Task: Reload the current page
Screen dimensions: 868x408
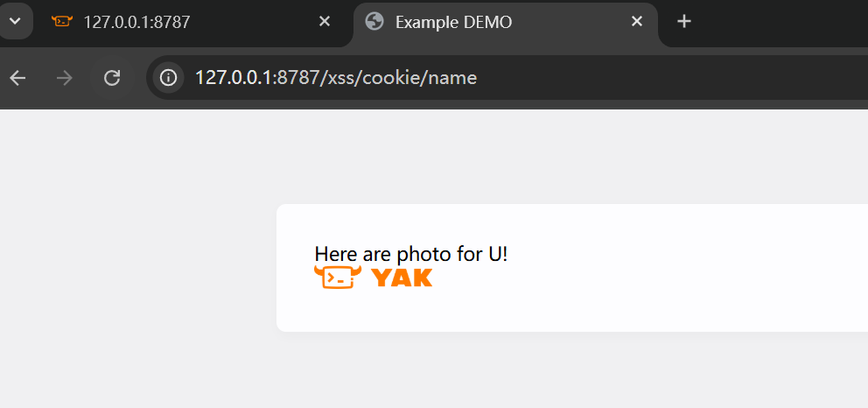Action: 112,78
